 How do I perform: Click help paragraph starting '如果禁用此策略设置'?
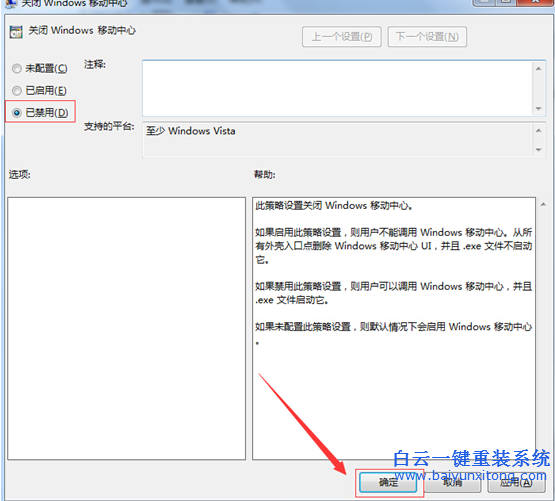tap(394, 293)
